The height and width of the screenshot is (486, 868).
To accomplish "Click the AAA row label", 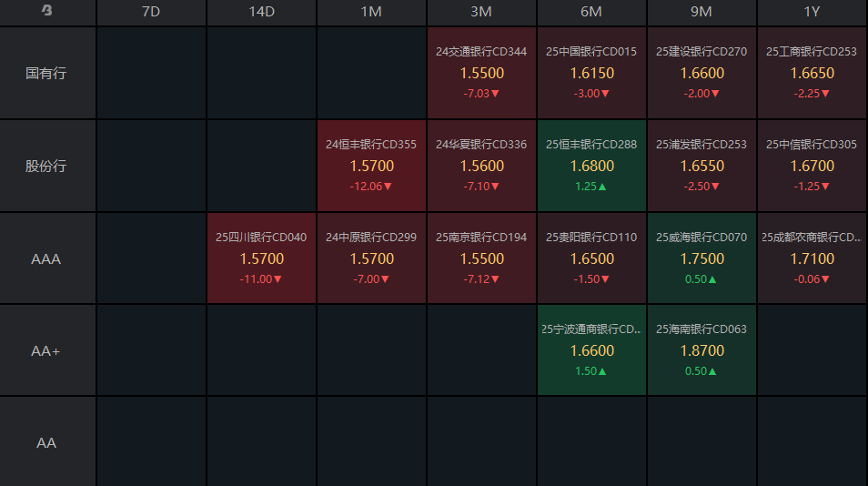I will tap(45, 259).
